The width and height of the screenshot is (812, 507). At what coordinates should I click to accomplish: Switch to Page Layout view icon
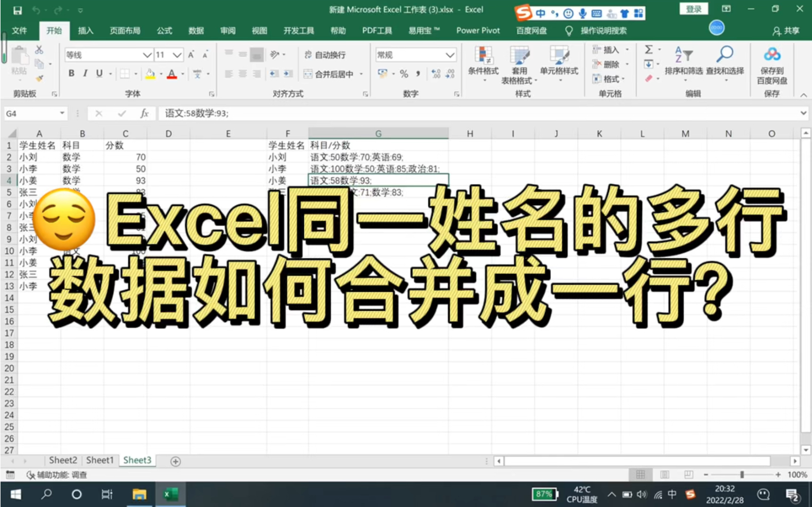click(665, 475)
